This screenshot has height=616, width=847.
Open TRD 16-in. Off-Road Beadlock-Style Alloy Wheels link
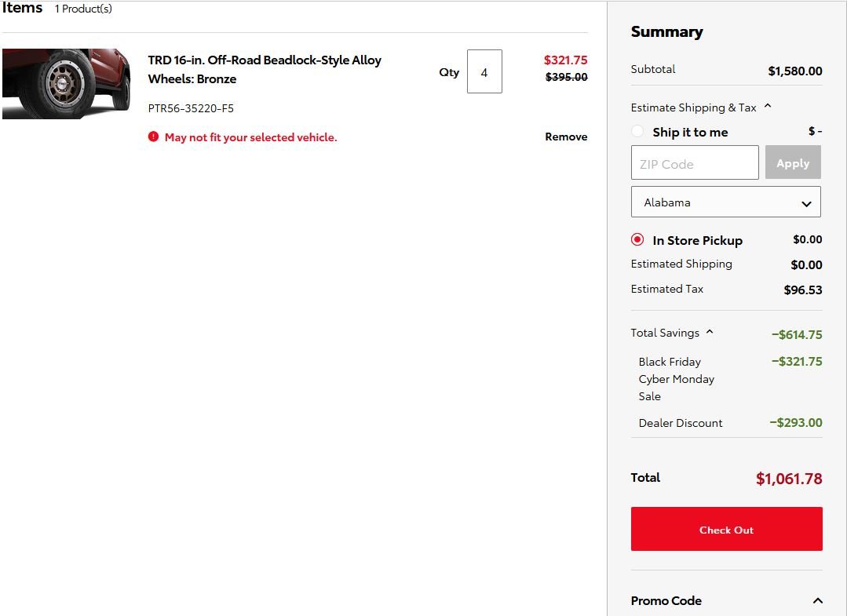pos(265,69)
